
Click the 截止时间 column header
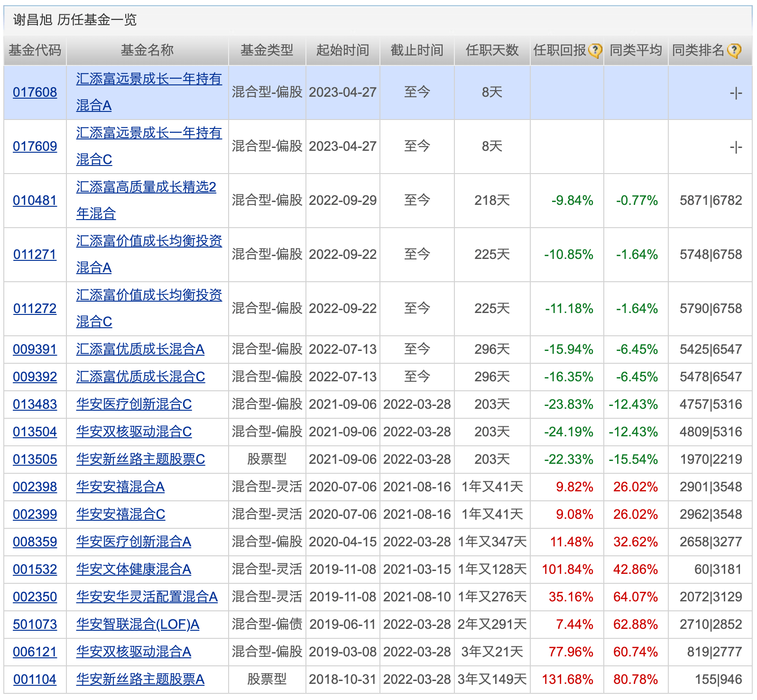pyautogui.click(x=417, y=50)
